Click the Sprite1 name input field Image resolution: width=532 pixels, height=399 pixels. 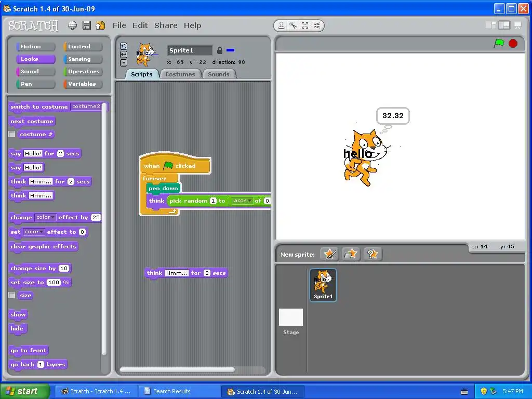pos(190,50)
